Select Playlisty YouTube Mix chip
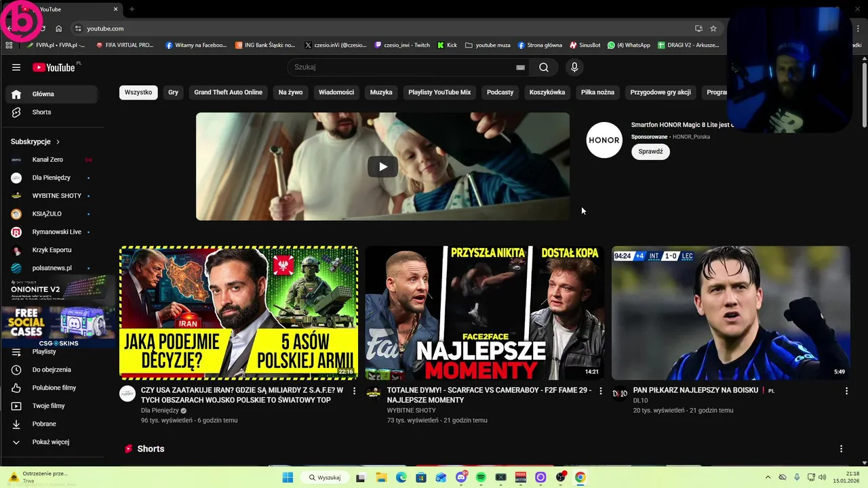868x488 pixels. [x=439, y=92]
